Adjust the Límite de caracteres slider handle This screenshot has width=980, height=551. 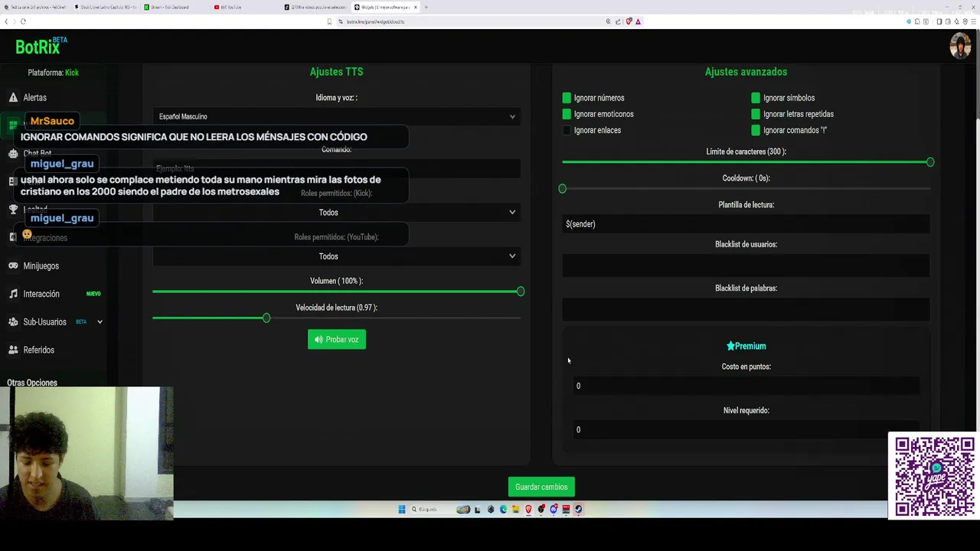[x=930, y=162]
